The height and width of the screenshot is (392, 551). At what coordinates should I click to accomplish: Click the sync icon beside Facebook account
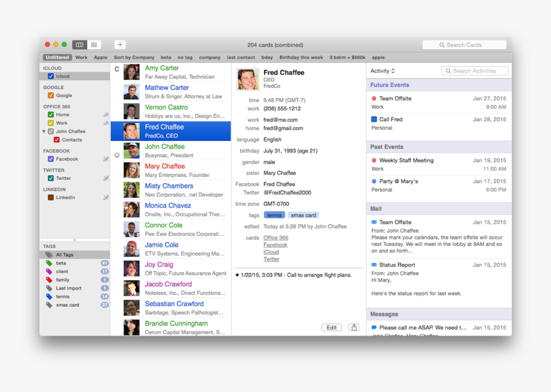tap(106, 159)
